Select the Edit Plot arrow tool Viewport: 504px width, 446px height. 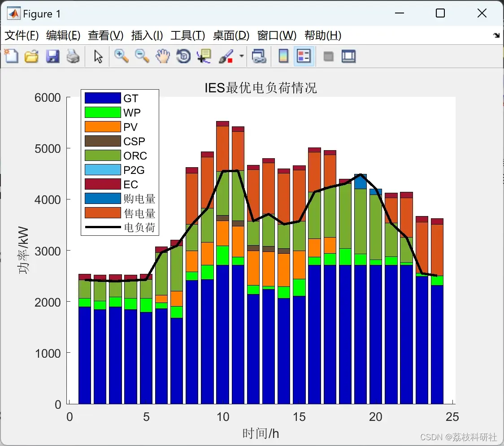98,56
